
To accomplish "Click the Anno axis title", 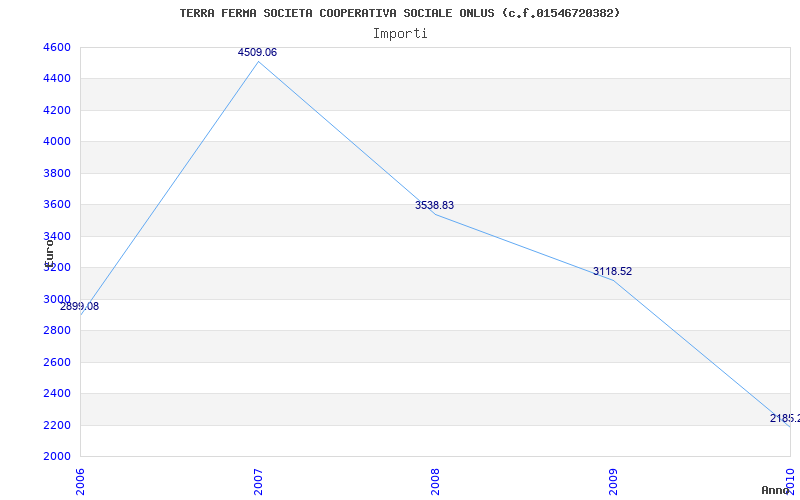I will click(x=775, y=490).
